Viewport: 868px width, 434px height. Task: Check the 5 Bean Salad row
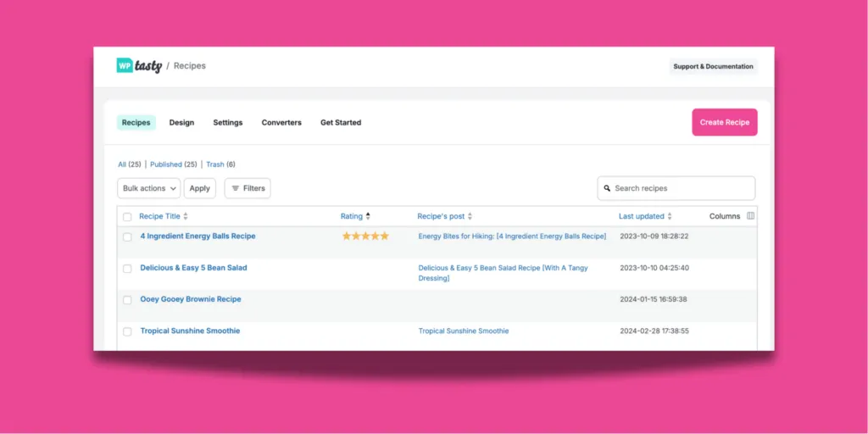point(127,269)
